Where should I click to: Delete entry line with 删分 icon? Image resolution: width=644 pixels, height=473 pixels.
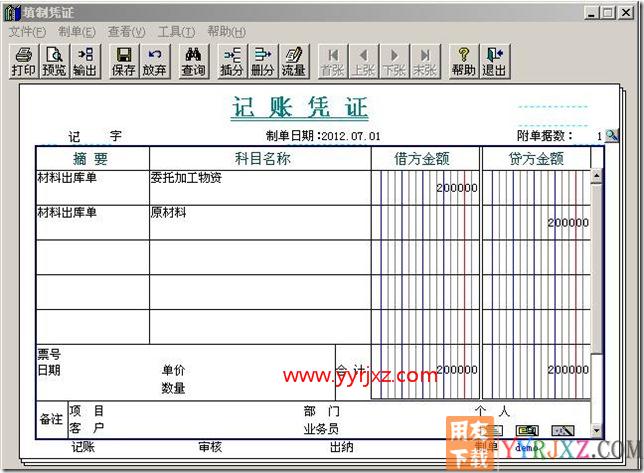pos(262,61)
